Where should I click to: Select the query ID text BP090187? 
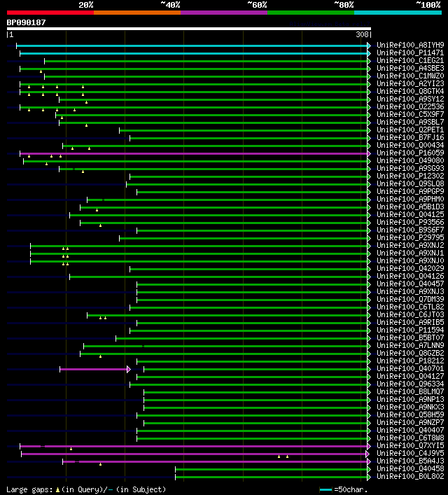(26, 22)
